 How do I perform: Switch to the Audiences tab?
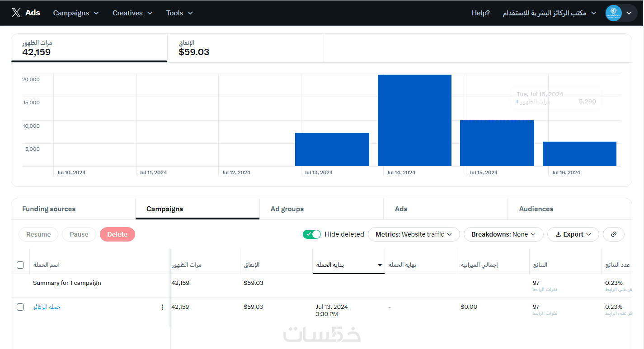(x=569, y=209)
